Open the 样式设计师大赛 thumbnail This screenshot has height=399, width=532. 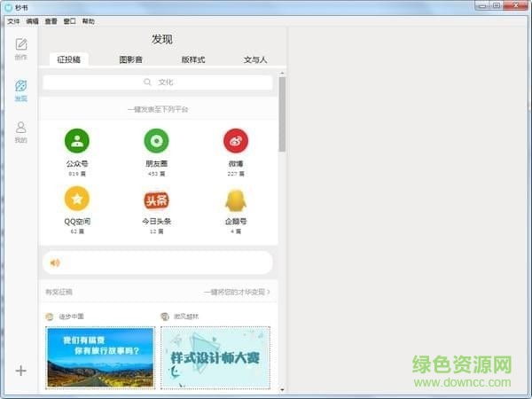pos(215,356)
